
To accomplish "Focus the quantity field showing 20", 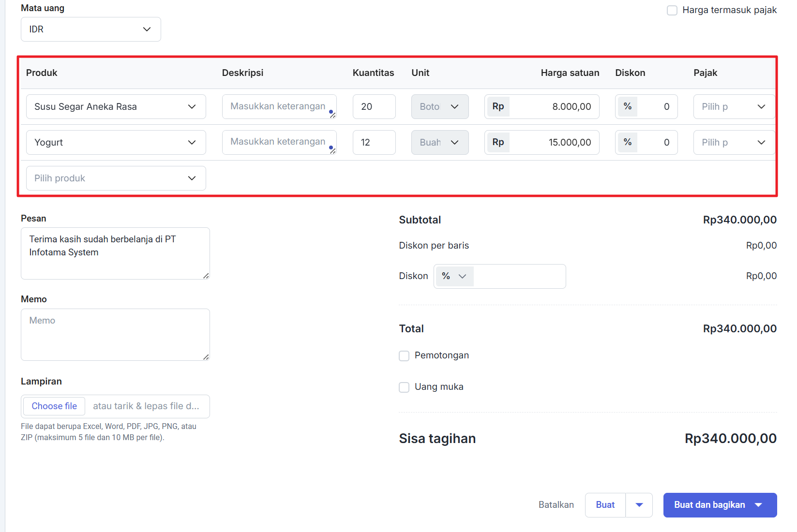I will click(374, 107).
